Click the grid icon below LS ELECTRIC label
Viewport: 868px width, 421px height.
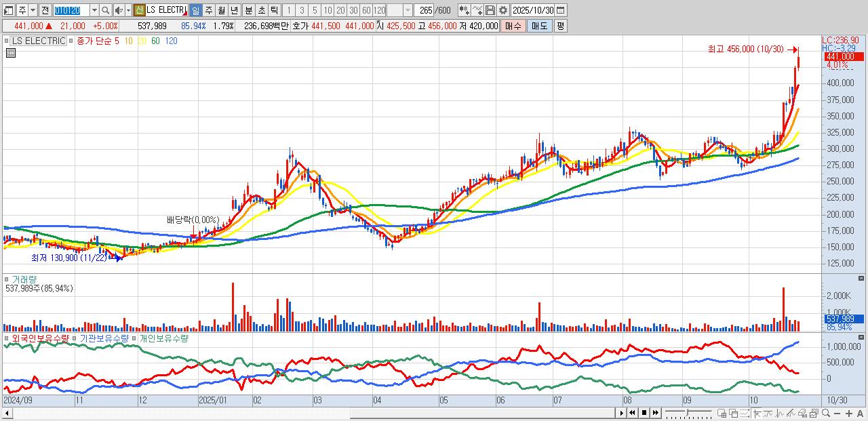(11, 52)
